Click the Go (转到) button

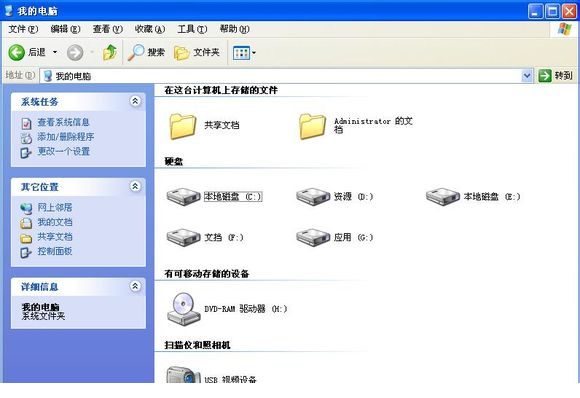point(556,76)
